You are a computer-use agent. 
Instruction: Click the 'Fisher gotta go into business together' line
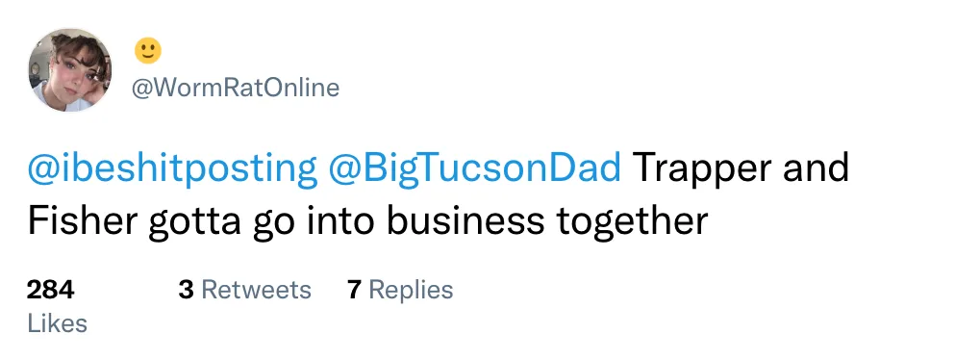(367, 221)
